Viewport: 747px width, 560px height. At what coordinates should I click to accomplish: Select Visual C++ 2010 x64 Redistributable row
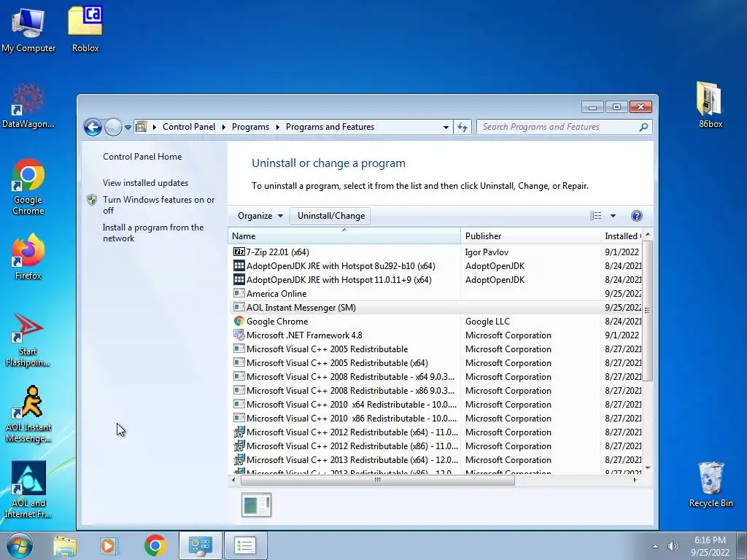point(436,404)
